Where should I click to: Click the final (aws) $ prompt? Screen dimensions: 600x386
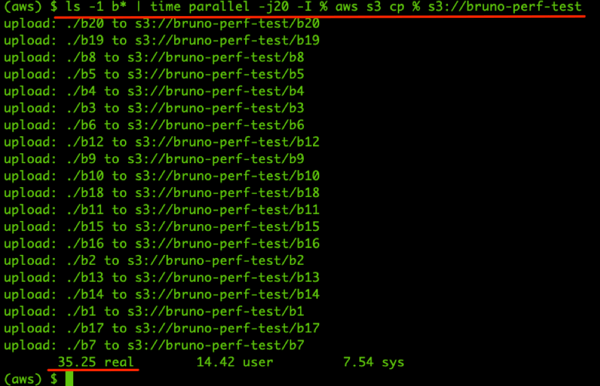pos(31,379)
